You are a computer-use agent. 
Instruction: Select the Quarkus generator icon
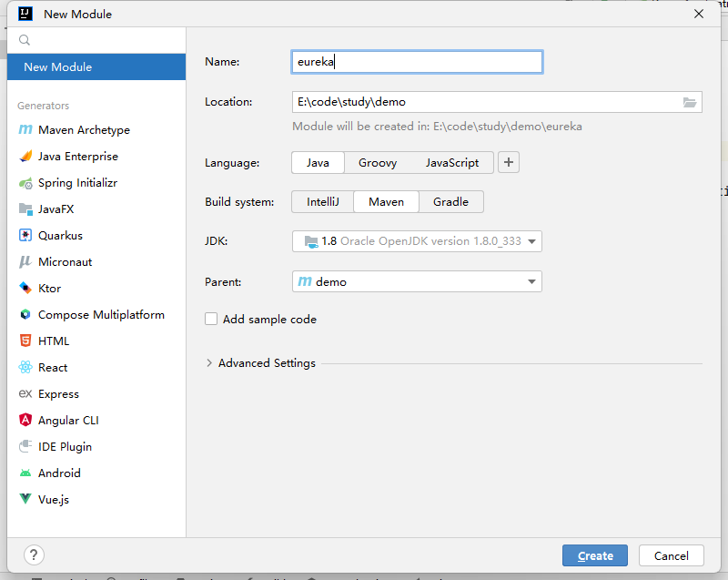click(x=25, y=236)
